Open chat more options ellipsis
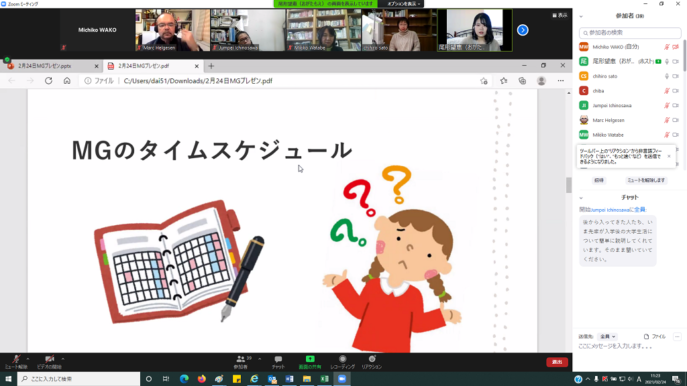Viewport: 687px width, 386px height. pos(677,336)
